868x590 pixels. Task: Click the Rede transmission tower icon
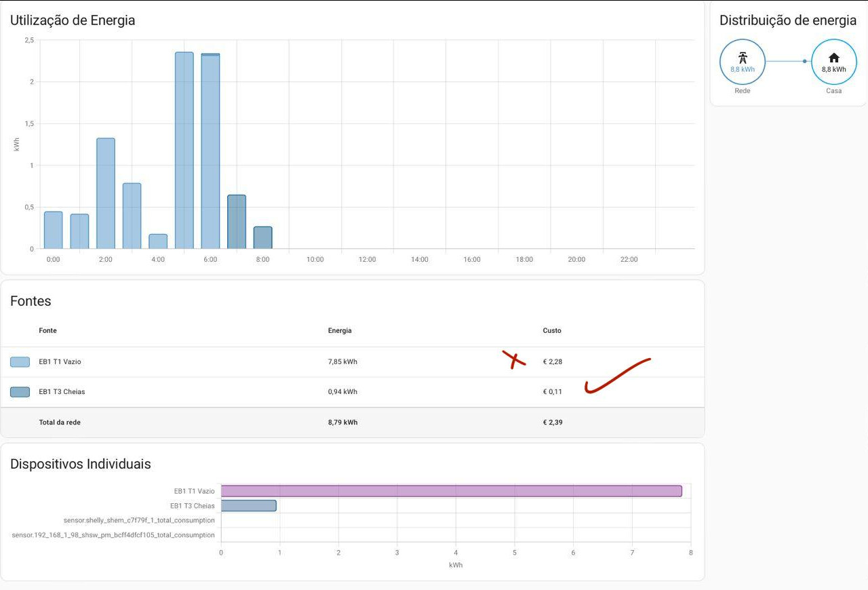tap(742, 58)
